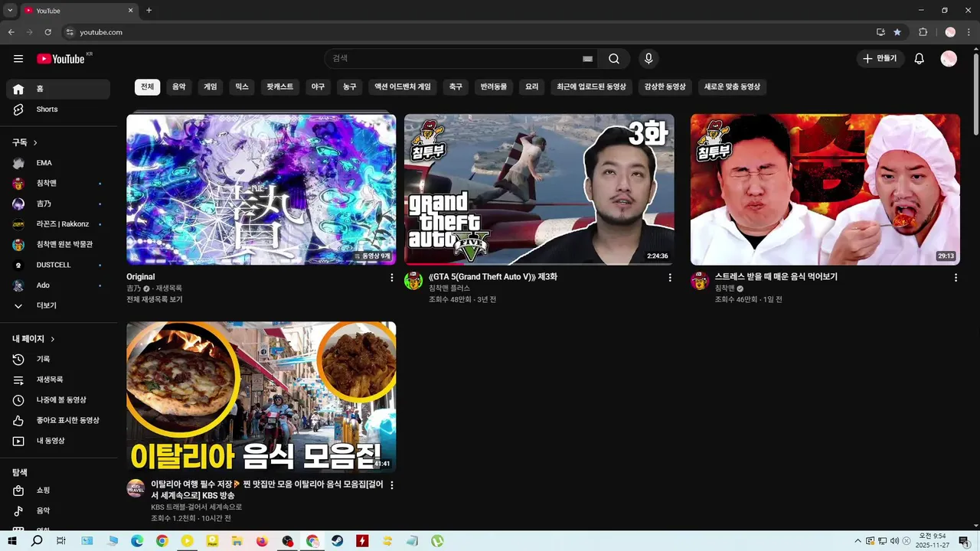
Task: Select the 믹스 filter chip
Action: (242, 87)
